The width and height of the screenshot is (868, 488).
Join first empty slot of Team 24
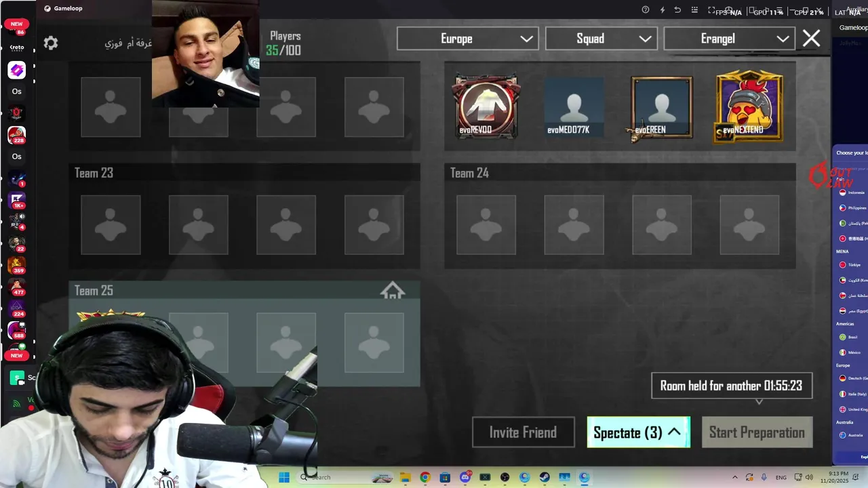[x=486, y=225]
